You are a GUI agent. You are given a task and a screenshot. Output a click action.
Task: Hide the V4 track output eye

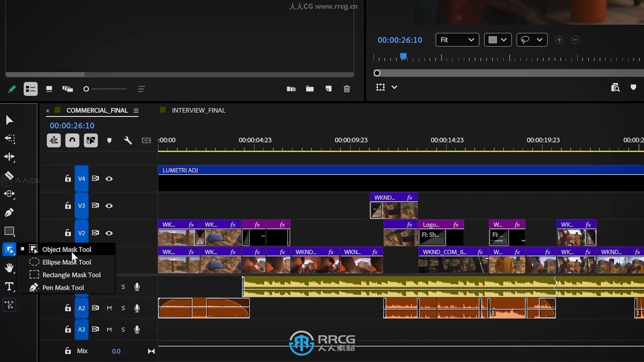click(x=109, y=179)
